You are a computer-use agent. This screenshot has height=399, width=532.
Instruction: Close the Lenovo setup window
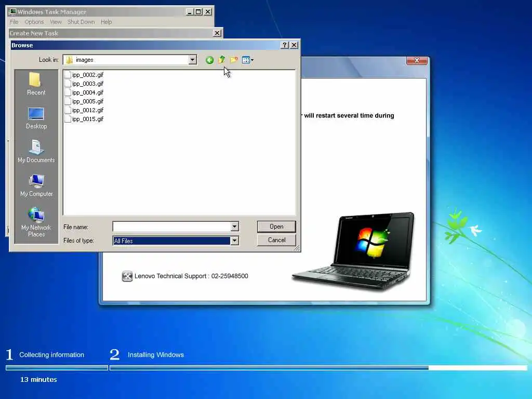(417, 60)
